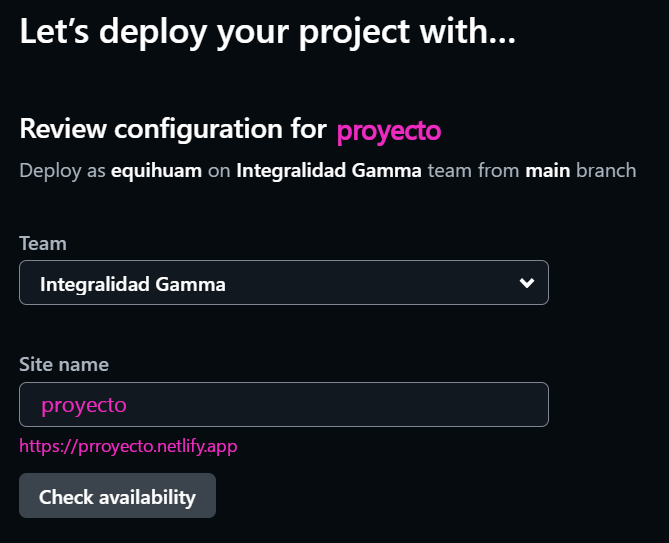This screenshot has width=669, height=543.
Task: Click the 'Deploy as' text in description
Action: (x=62, y=170)
